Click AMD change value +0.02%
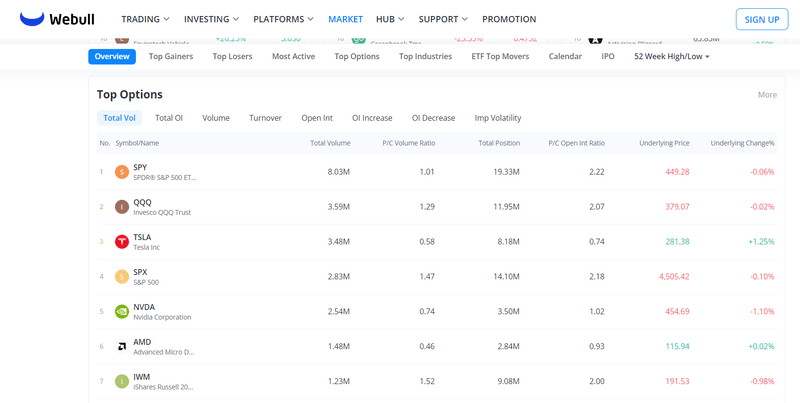 pos(761,346)
